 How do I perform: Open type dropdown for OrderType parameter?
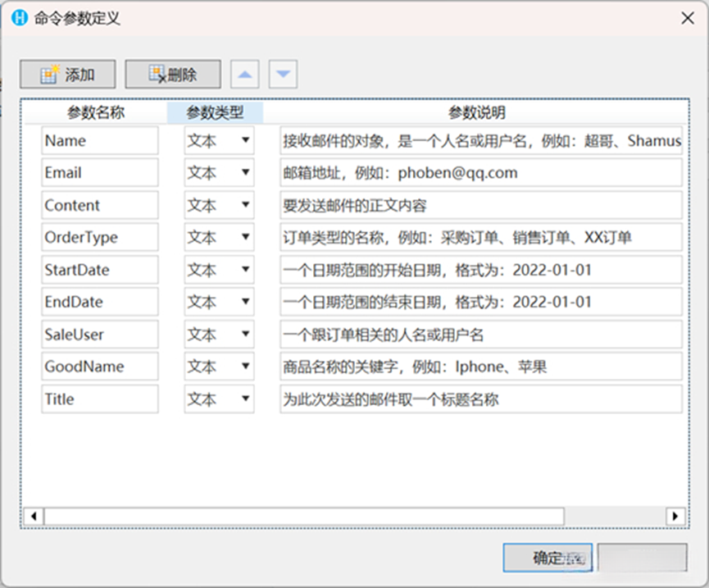click(220, 237)
